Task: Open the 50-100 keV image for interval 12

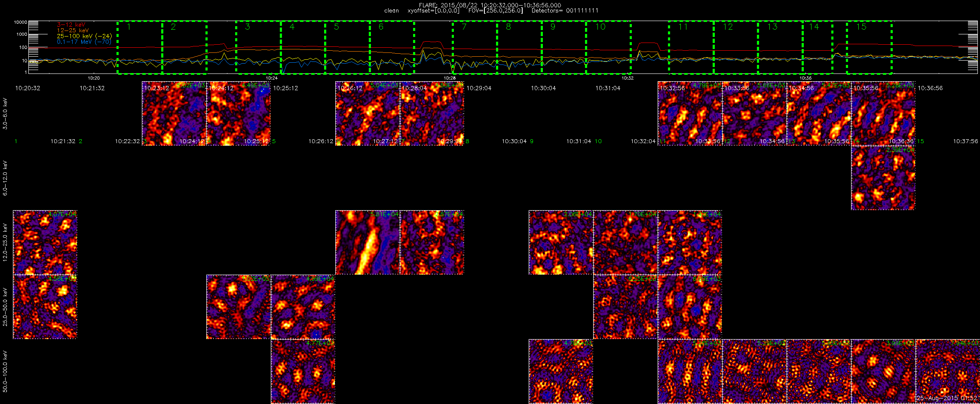Action: coord(754,371)
